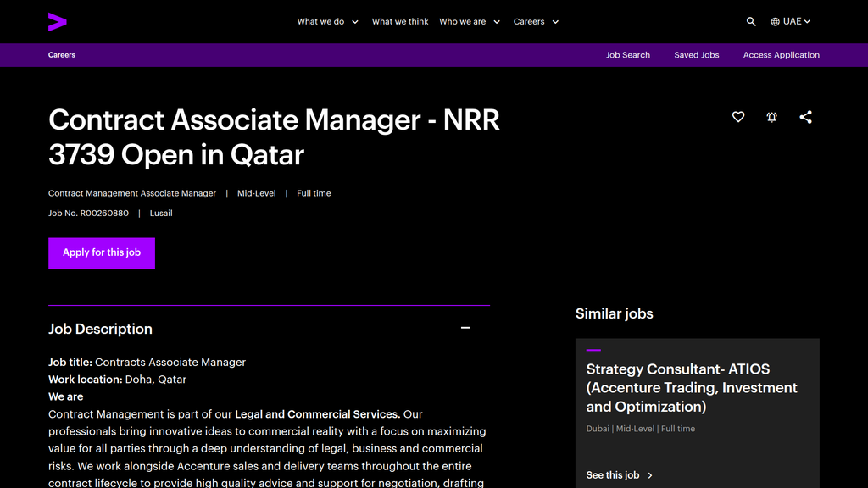Image resolution: width=868 pixels, height=488 pixels.
Task: Open the What we think menu item
Action: pyautogui.click(x=400, y=21)
